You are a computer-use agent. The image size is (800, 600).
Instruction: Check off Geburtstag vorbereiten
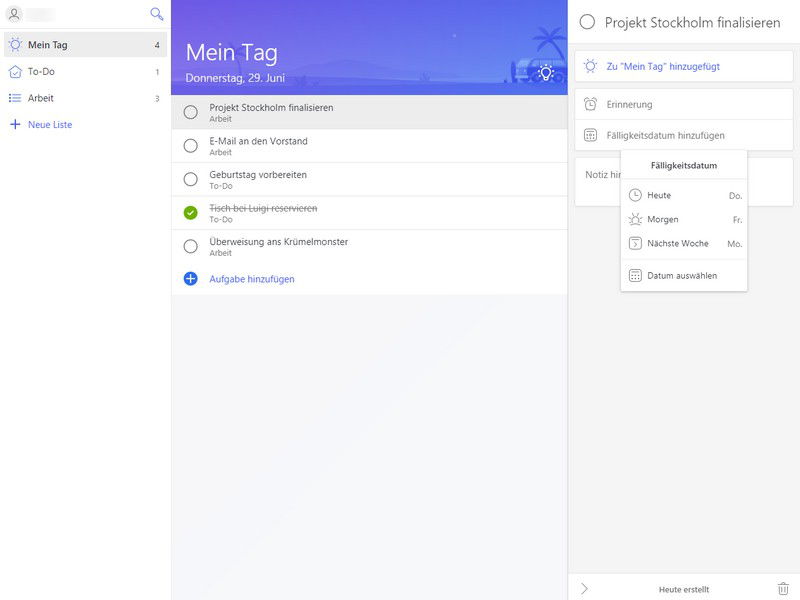coord(190,179)
